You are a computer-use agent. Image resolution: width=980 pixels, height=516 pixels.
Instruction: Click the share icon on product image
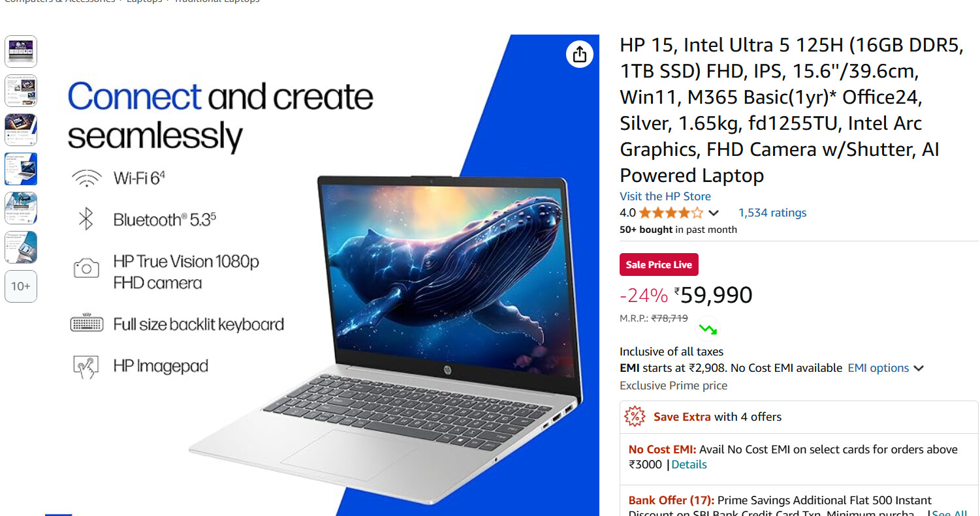click(580, 54)
